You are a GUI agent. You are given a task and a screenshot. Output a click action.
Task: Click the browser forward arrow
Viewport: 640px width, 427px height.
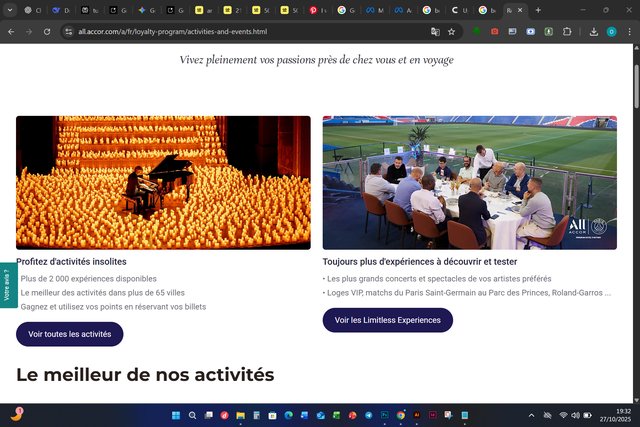(x=29, y=31)
